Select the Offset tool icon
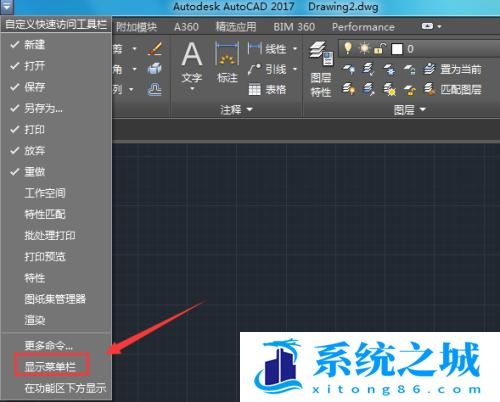The height and width of the screenshot is (402, 500). point(155,89)
